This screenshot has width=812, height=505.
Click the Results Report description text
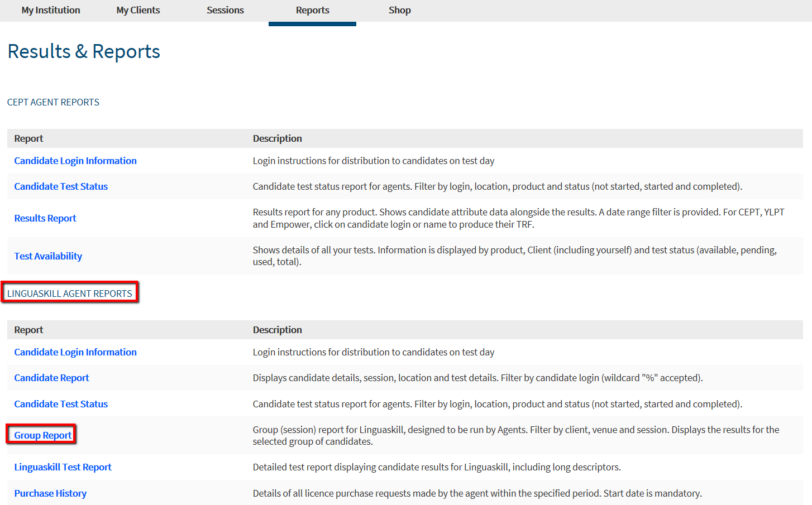click(x=518, y=218)
